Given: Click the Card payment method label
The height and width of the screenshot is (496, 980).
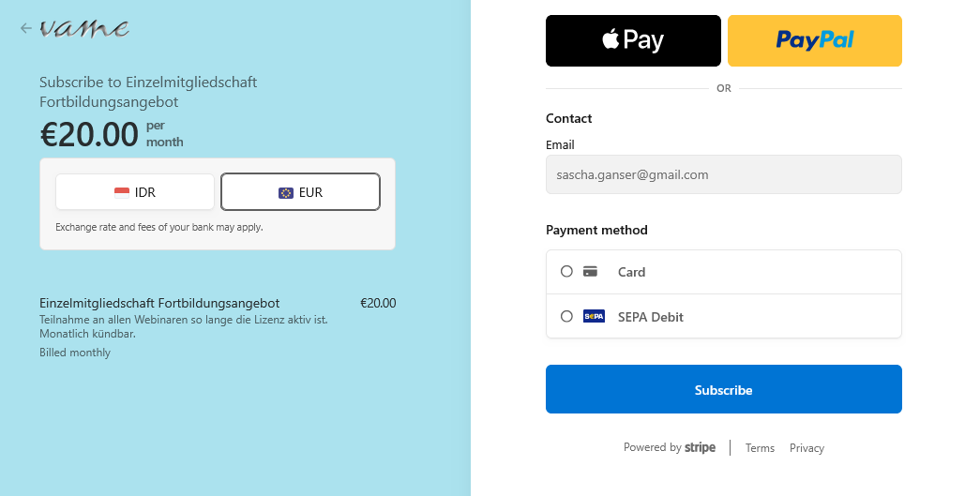Looking at the screenshot, I should (x=631, y=272).
